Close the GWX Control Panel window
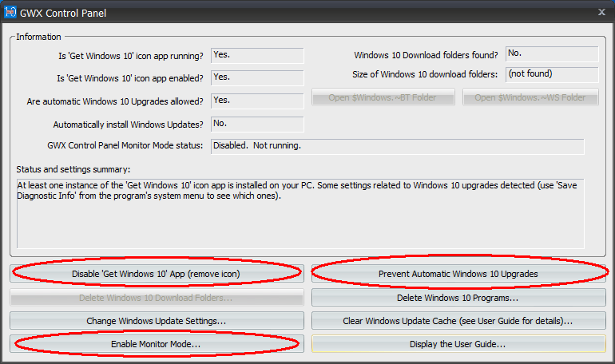 [601, 12]
